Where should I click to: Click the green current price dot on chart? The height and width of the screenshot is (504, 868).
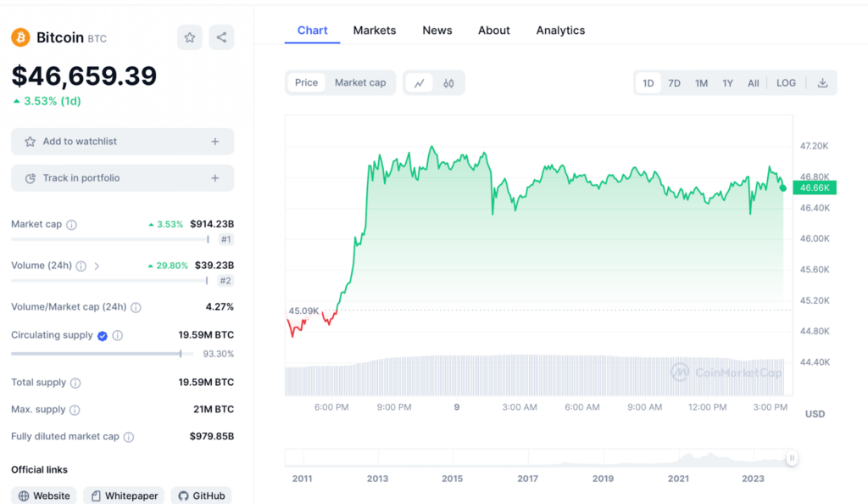coord(782,188)
